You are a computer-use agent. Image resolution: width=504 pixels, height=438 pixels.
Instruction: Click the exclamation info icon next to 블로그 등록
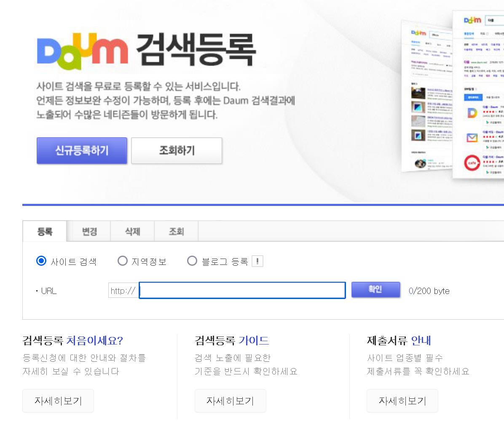(257, 261)
